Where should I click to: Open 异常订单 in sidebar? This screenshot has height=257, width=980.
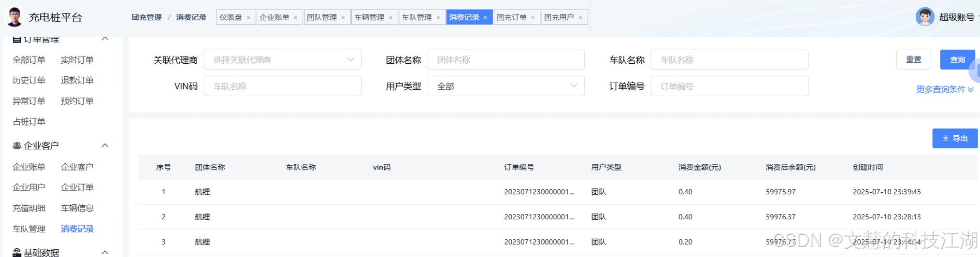29,101
